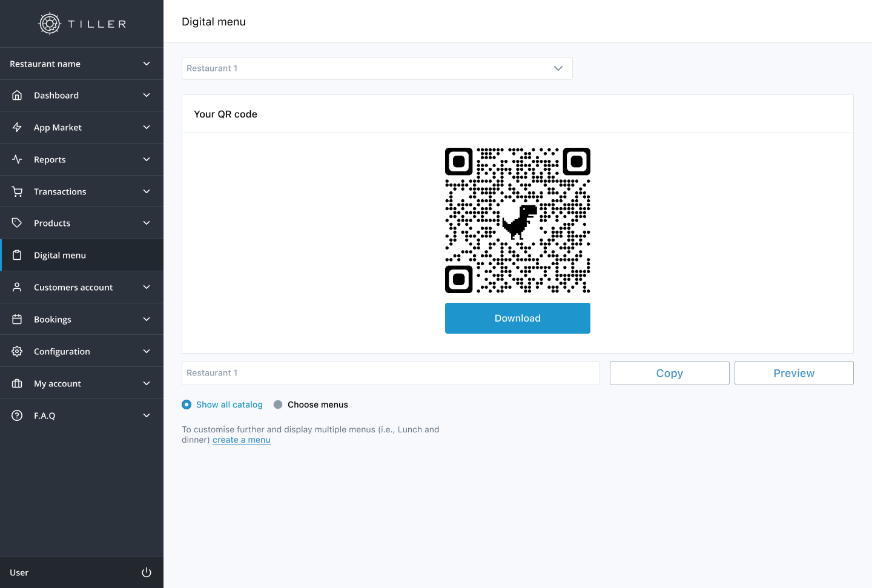Expand the Transactions chevron

click(x=147, y=191)
